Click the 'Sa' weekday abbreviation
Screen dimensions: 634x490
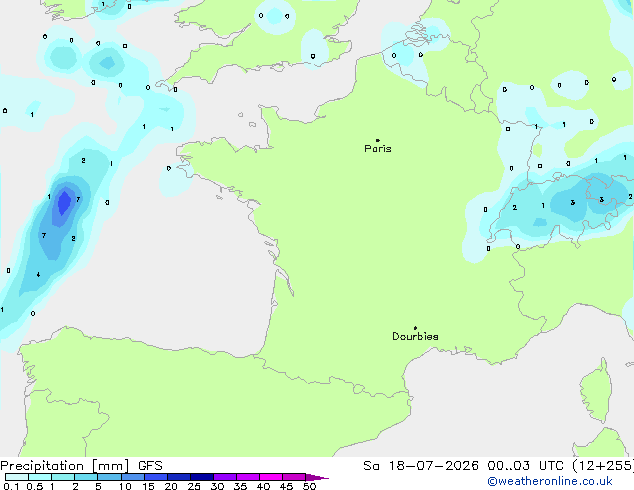(x=371, y=466)
